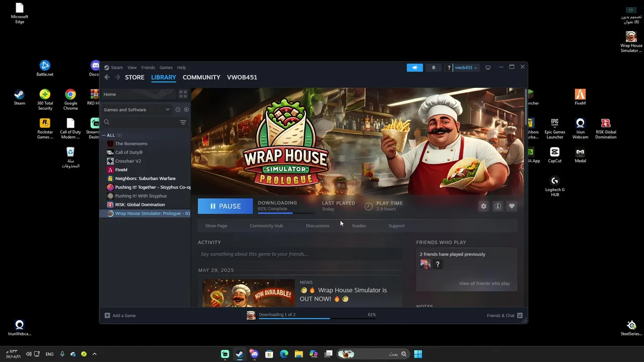Open the Support link

[396, 226]
